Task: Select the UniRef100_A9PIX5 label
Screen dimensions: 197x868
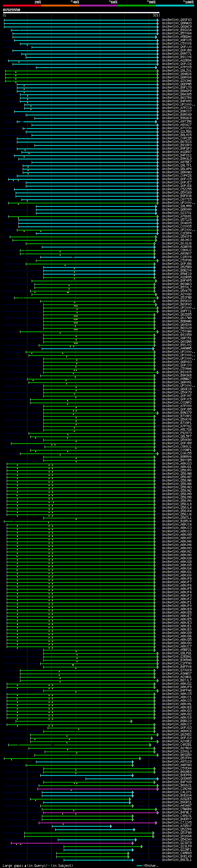Action: click(177, 40)
